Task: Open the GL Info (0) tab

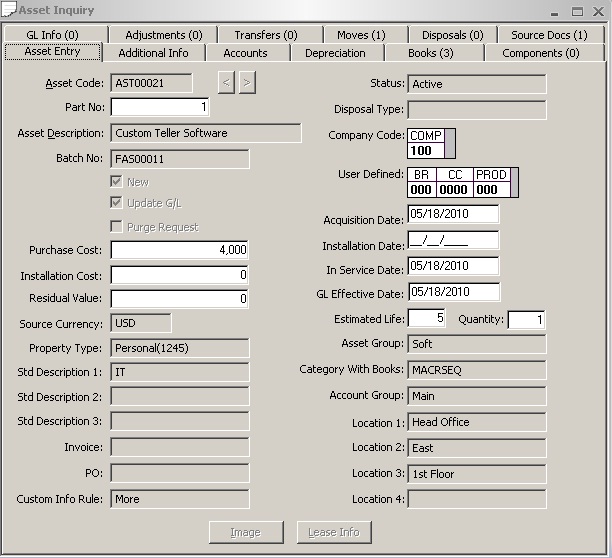Action: 53,35
